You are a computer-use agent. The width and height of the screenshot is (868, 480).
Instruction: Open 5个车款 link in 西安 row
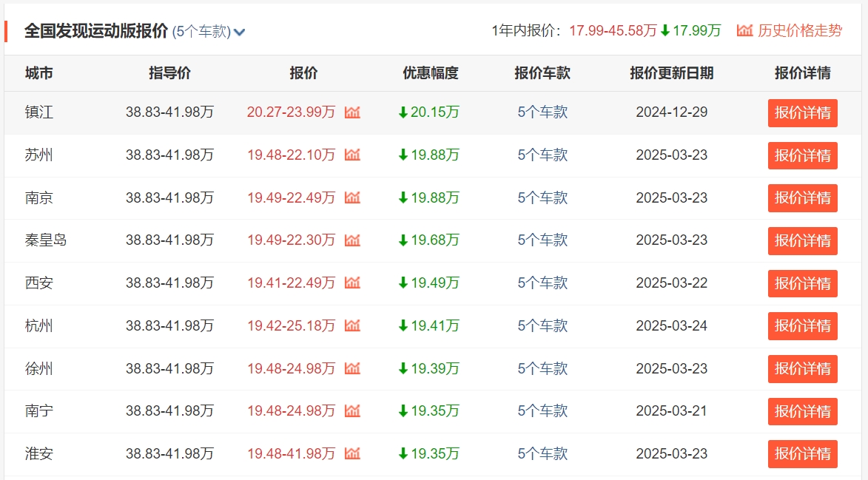542,283
